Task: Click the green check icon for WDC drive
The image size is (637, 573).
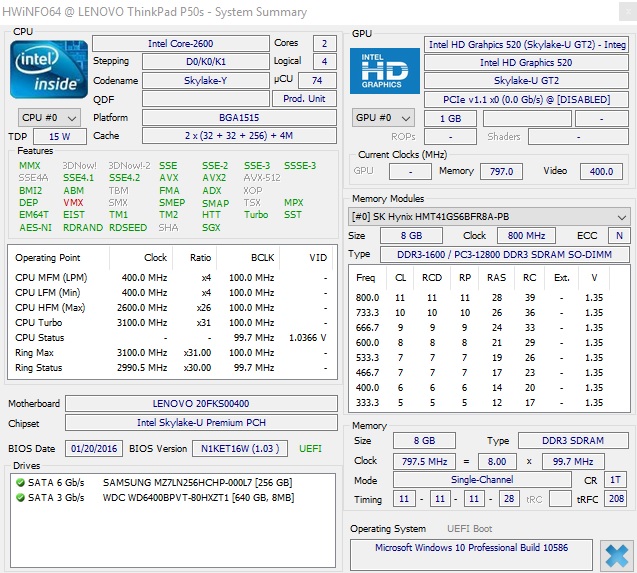Action: (21, 497)
